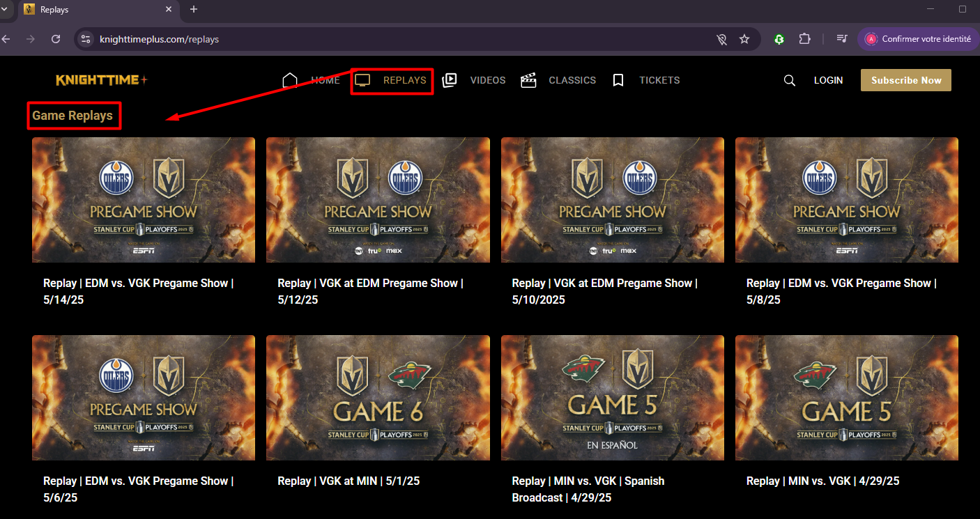Open thumbnail for VGK at EDM Pregame 5/12/25
980x519 pixels.
(x=378, y=200)
